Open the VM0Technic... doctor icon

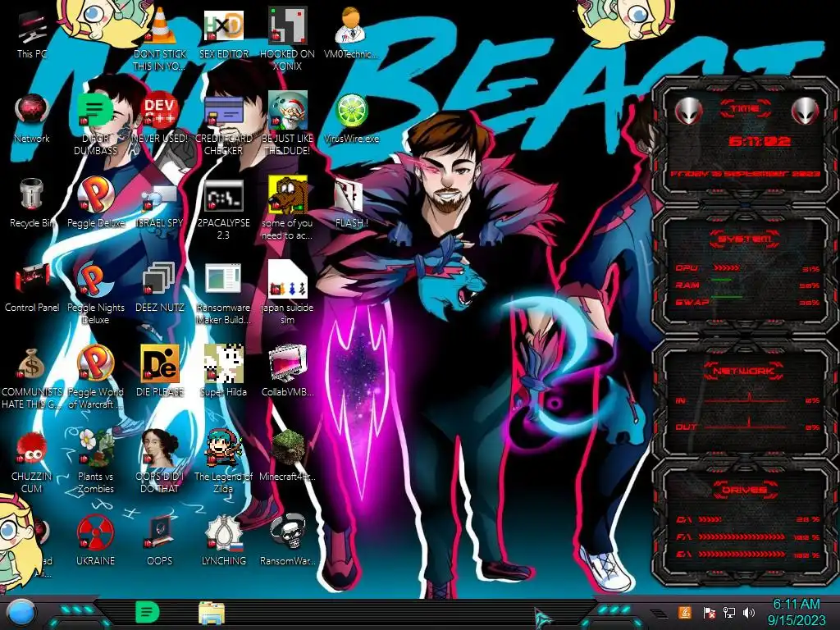point(351,34)
